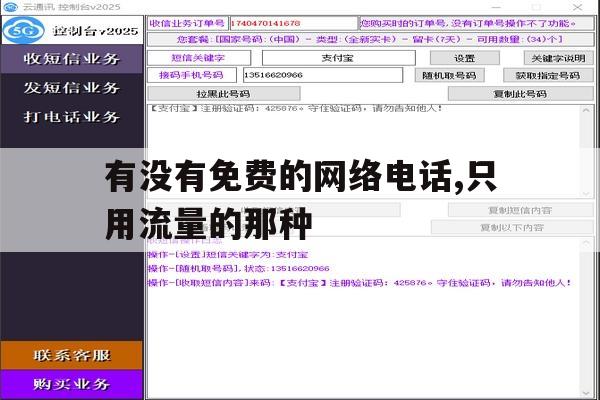Switch to 发短信业务 section
The image size is (600, 400).
click(72, 88)
